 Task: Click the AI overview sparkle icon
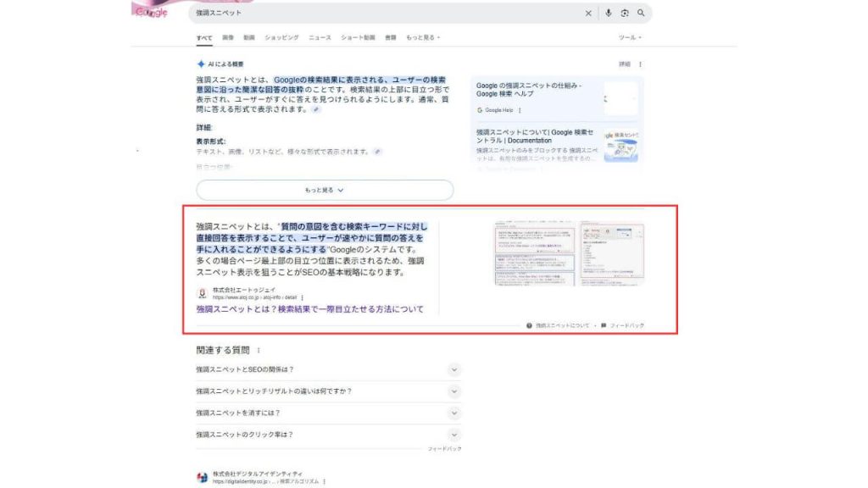(201, 64)
